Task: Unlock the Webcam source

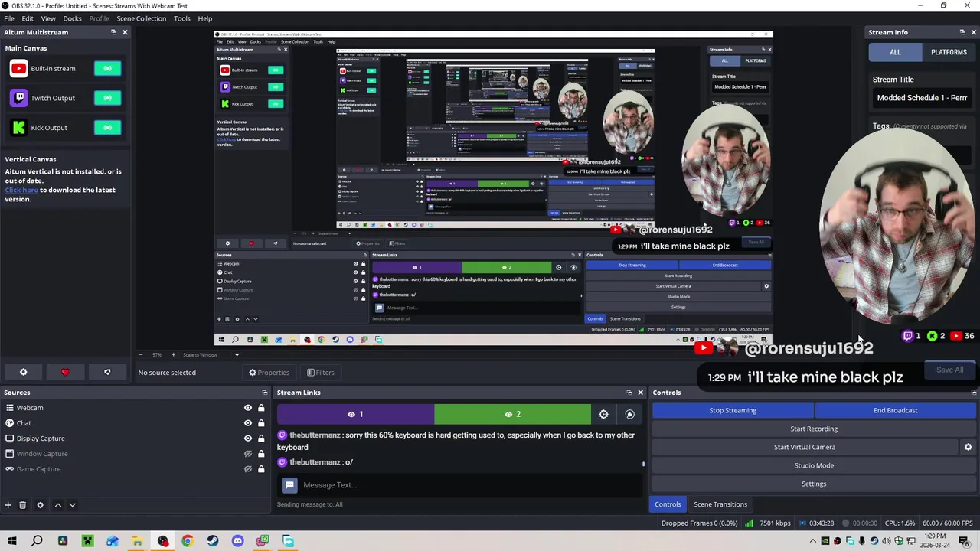Action: [261, 408]
